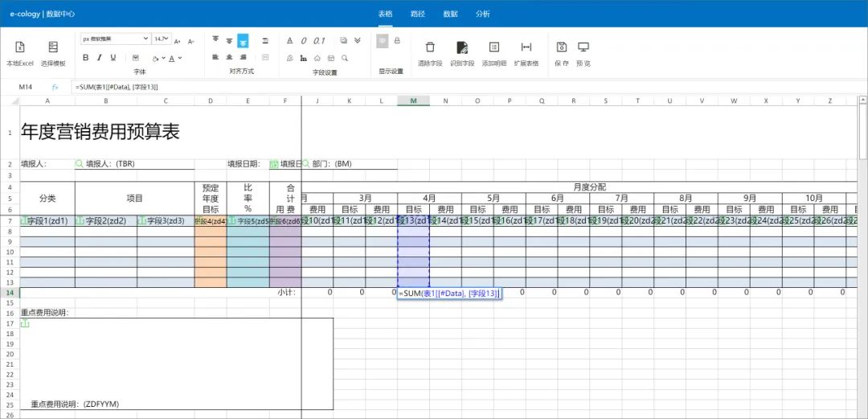
Task: Open the font family dropdown
Action: 115,39
